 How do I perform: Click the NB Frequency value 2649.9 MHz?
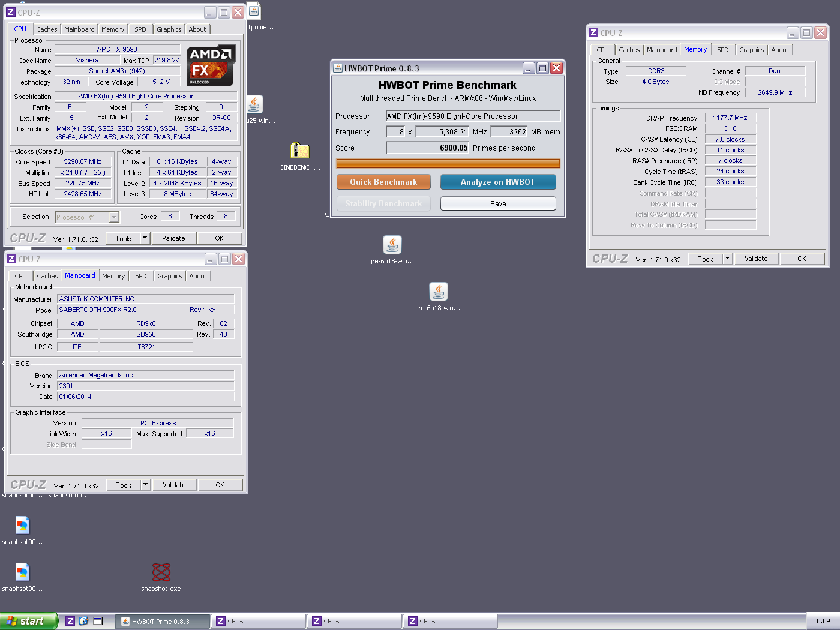tap(775, 92)
